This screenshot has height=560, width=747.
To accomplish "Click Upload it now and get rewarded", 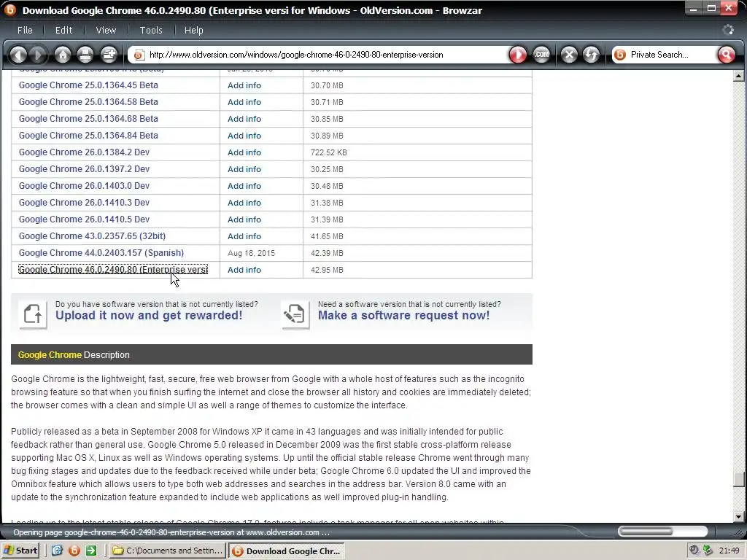I will [x=149, y=315].
